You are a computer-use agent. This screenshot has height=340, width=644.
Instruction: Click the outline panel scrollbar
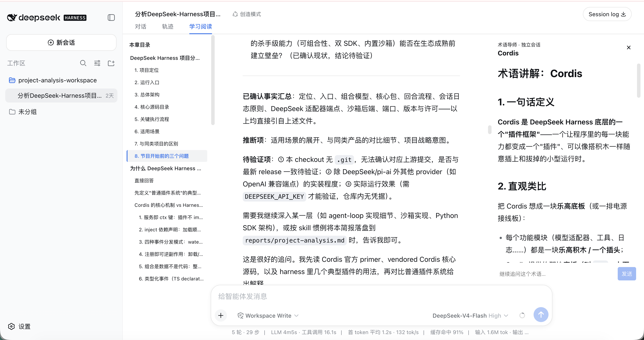pyautogui.click(x=213, y=80)
